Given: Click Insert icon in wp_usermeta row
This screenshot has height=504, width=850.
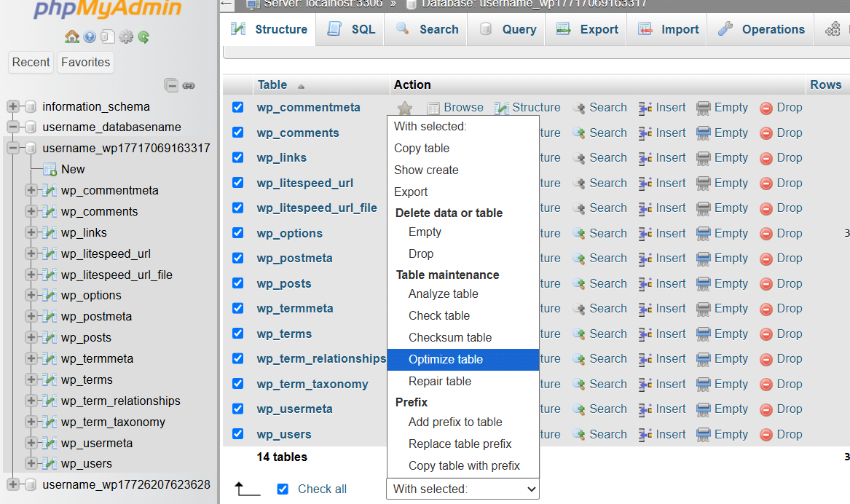Looking at the screenshot, I should tap(645, 409).
